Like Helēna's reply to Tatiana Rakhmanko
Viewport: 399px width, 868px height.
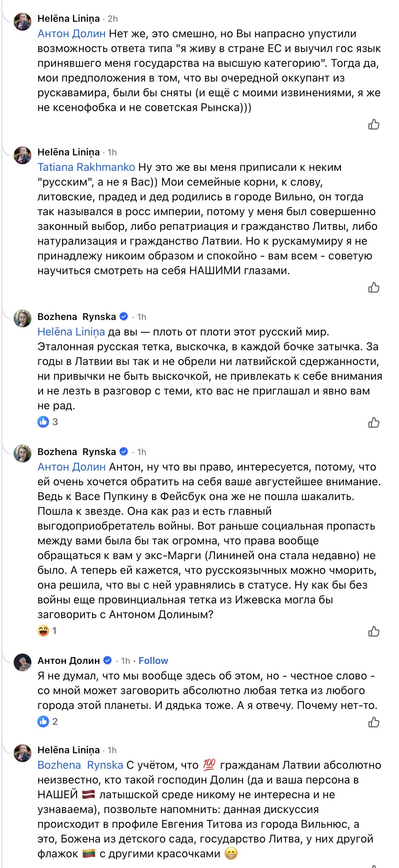[374, 287]
